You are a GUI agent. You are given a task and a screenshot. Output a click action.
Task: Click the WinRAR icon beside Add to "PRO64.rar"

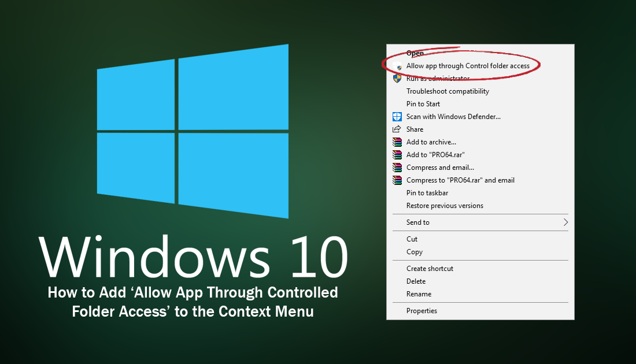click(x=397, y=155)
